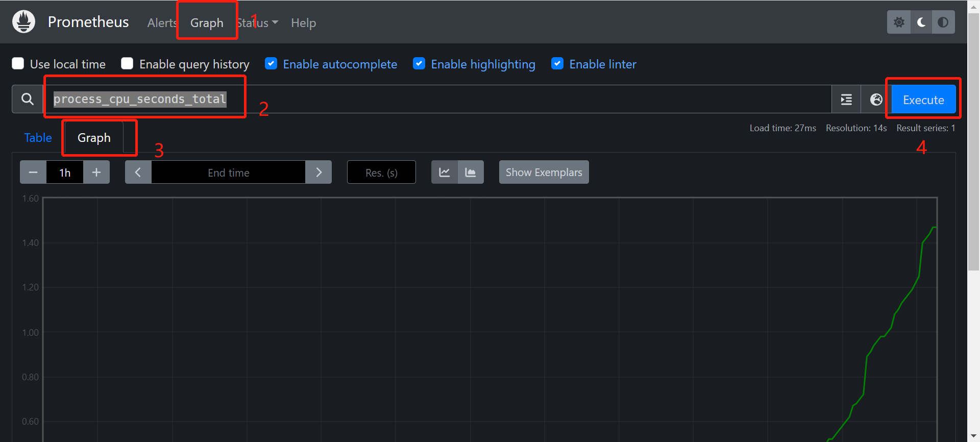This screenshot has width=980, height=442.
Task: Disable the Enable linter checkbox
Action: tap(557, 64)
